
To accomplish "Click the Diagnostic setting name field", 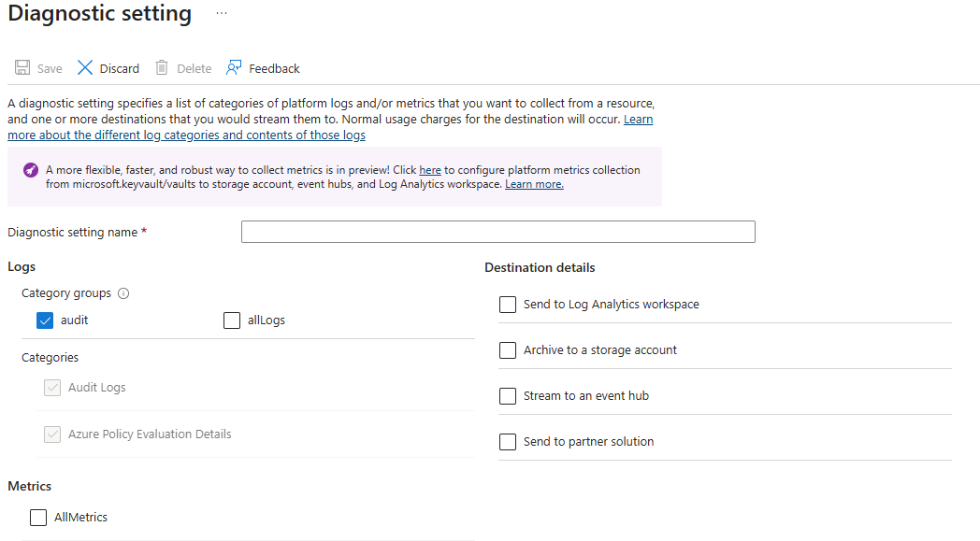I will point(497,231).
